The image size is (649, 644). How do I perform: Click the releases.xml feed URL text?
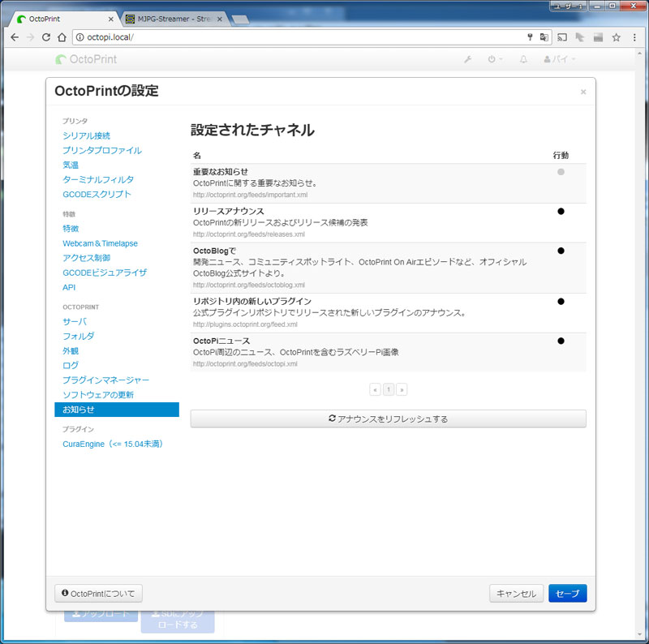[249, 234]
